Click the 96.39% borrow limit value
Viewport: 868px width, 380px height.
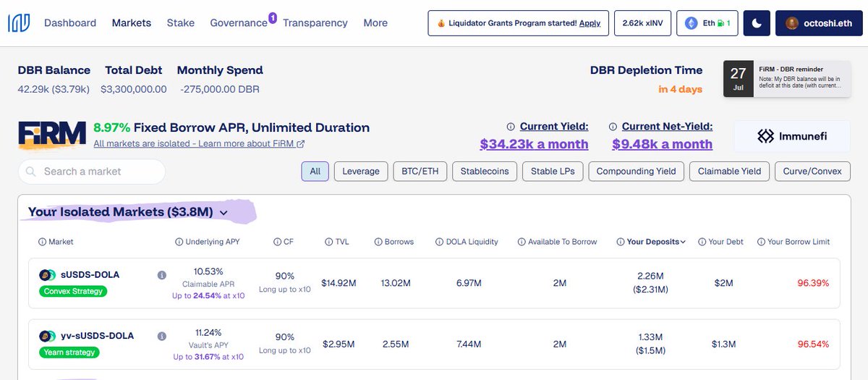tap(813, 283)
